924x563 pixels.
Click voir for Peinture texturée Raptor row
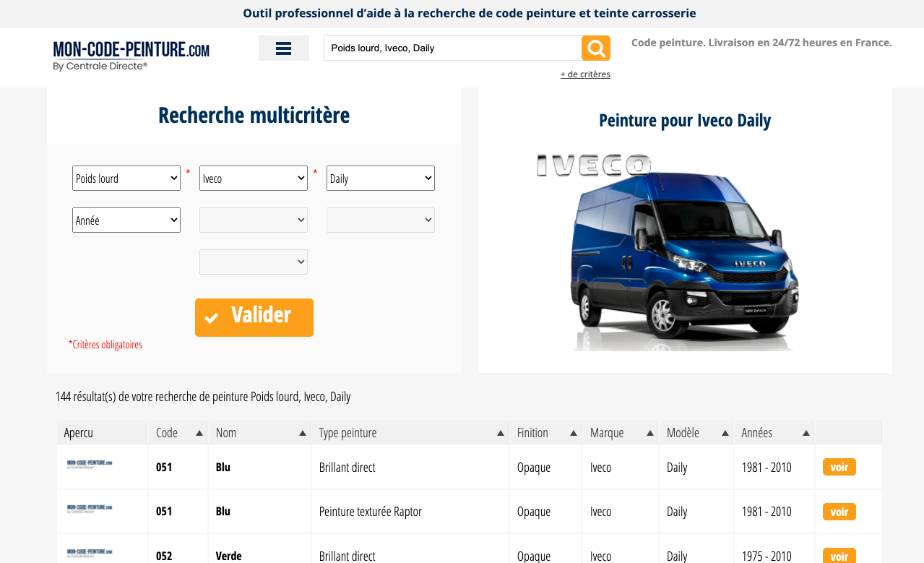click(839, 512)
